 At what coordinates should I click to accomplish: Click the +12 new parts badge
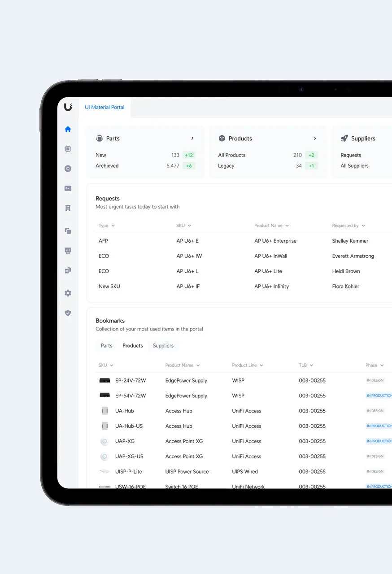click(189, 155)
